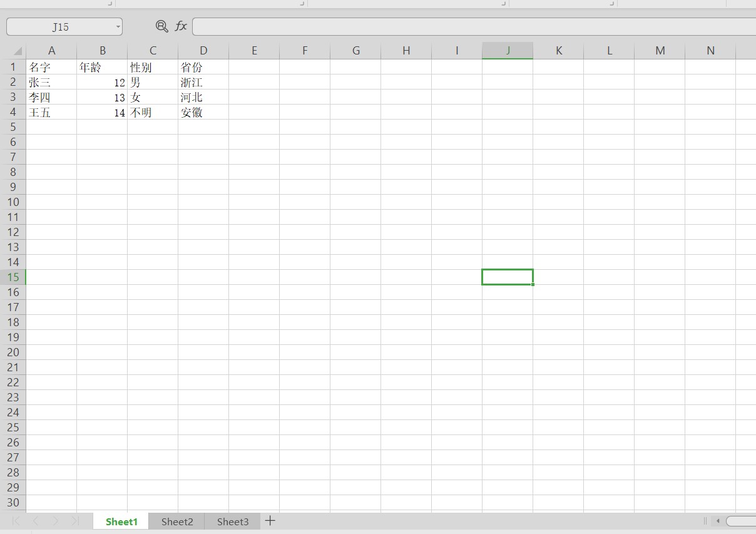Click cell containing 不明
This screenshot has height=534, width=756.
153,112
